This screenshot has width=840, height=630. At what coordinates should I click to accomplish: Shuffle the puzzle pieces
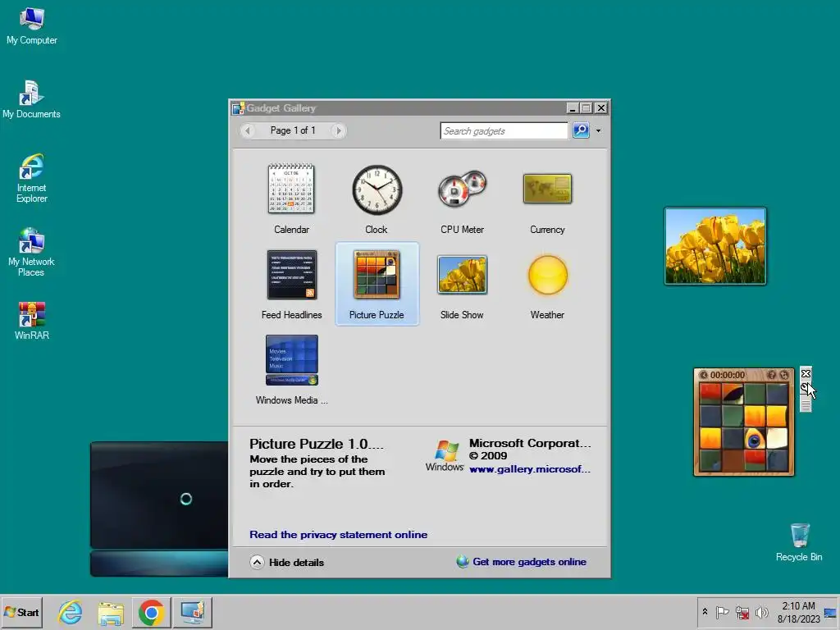[784, 375]
